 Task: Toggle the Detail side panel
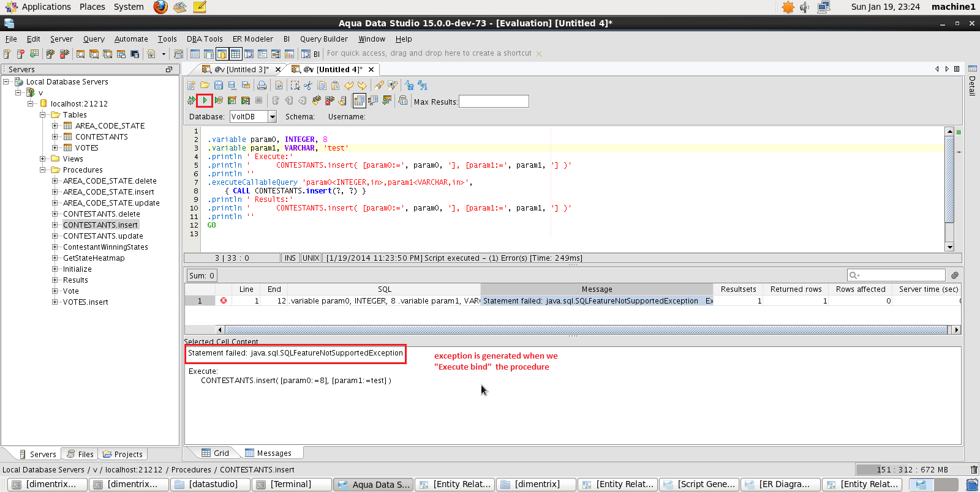[x=972, y=81]
